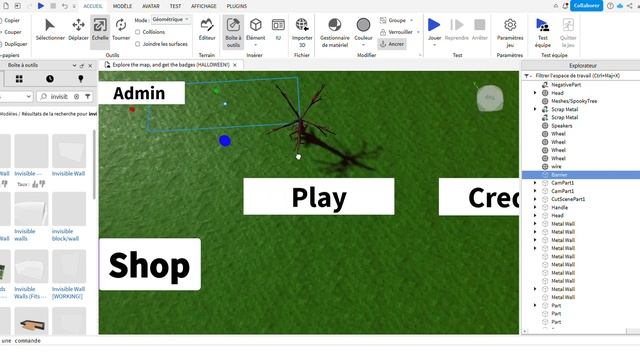Click the Play GUI button
The width and height of the screenshot is (640, 360).
319,196
